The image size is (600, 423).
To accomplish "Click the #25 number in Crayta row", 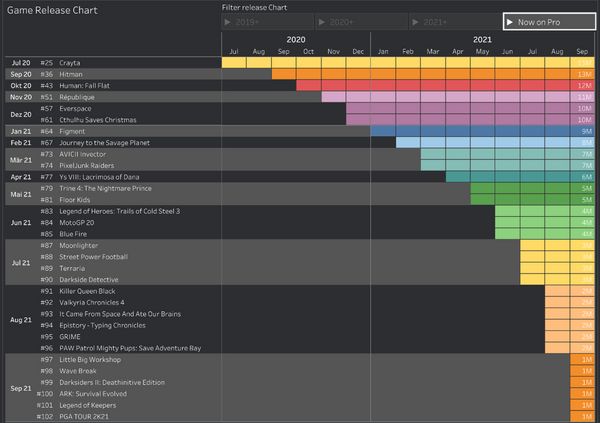I will (x=47, y=63).
